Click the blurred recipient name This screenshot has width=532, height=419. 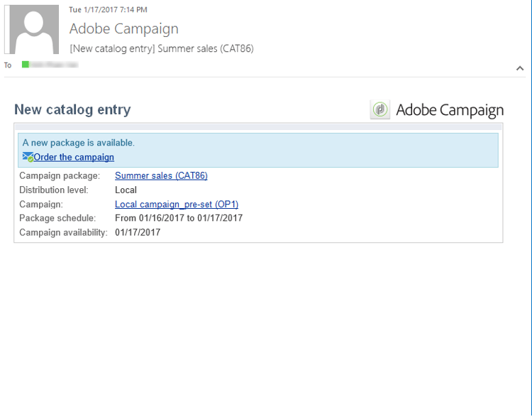click(x=55, y=65)
